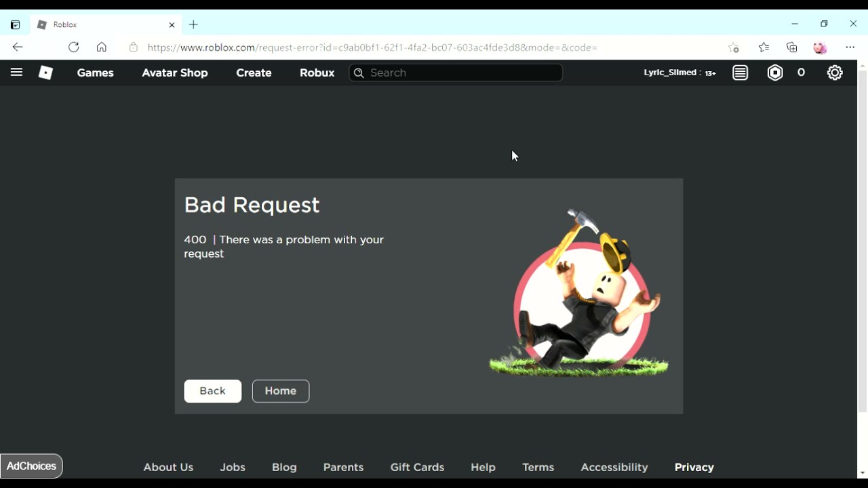
Task: Open the settings gear icon
Action: (x=835, y=73)
